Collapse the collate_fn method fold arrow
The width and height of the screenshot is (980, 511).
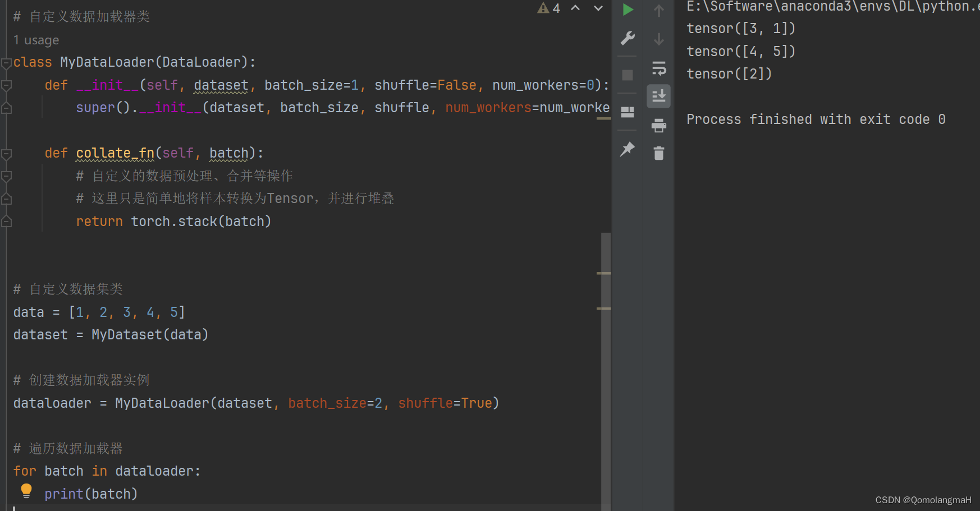6,153
